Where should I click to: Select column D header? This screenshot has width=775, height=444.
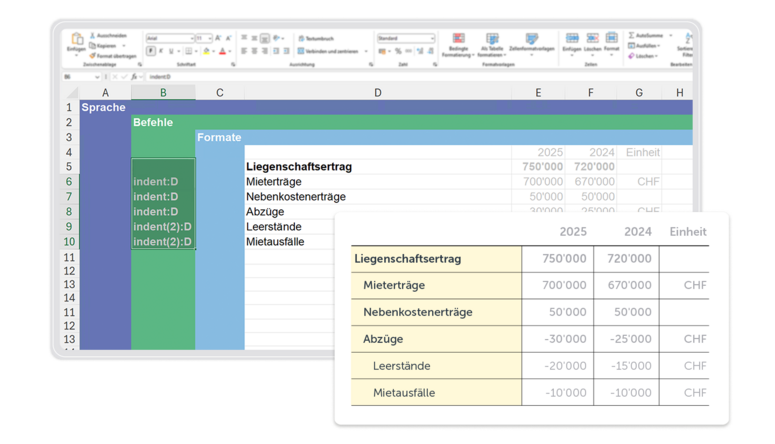(377, 93)
